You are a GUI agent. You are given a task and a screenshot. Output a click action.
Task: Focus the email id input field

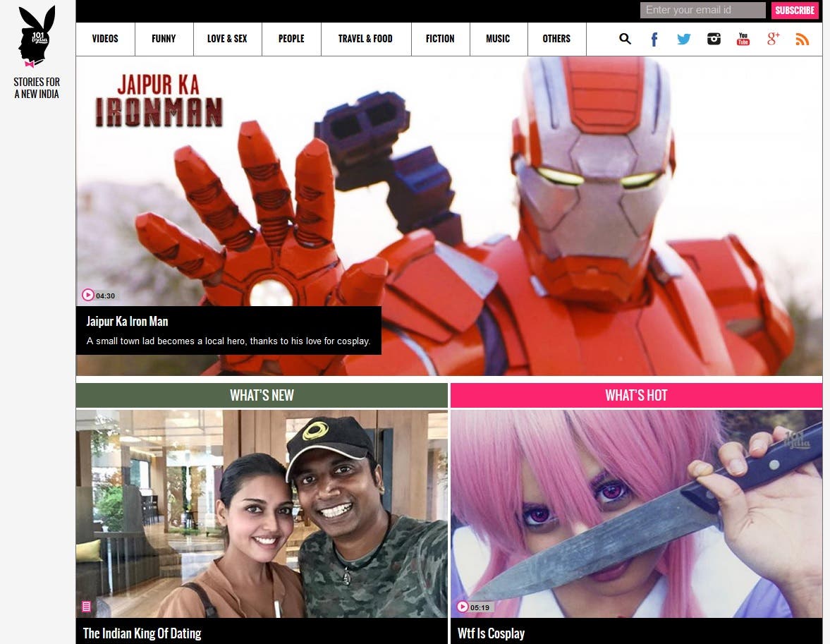point(702,10)
